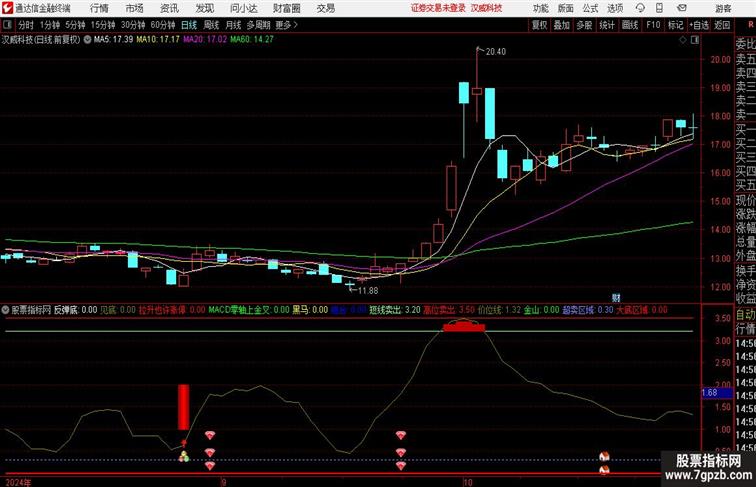Click the MA60: 14.27 indicator value
The height and width of the screenshot is (487, 756).
point(252,40)
